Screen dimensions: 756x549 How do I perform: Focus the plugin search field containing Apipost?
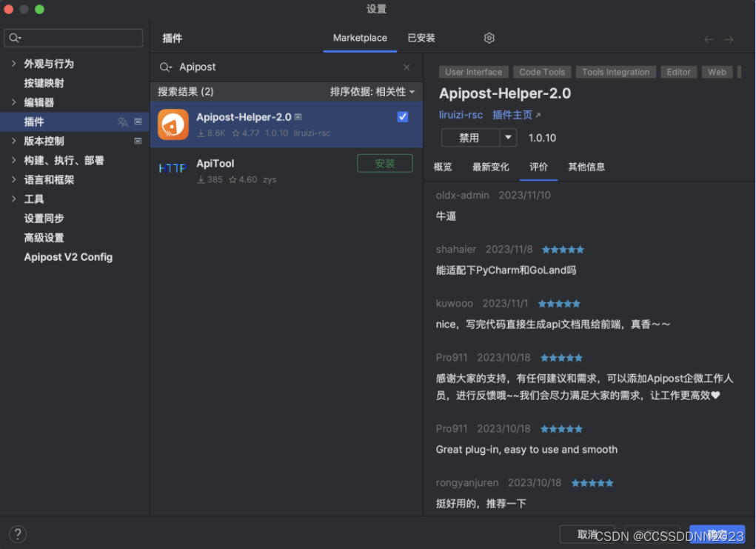[287, 67]
